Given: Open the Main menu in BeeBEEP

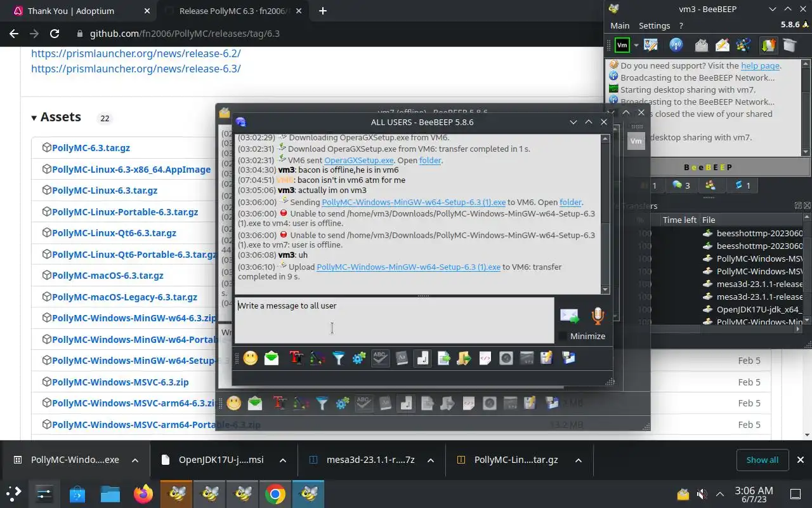Looking at the screenshot, I should point(620,25).
